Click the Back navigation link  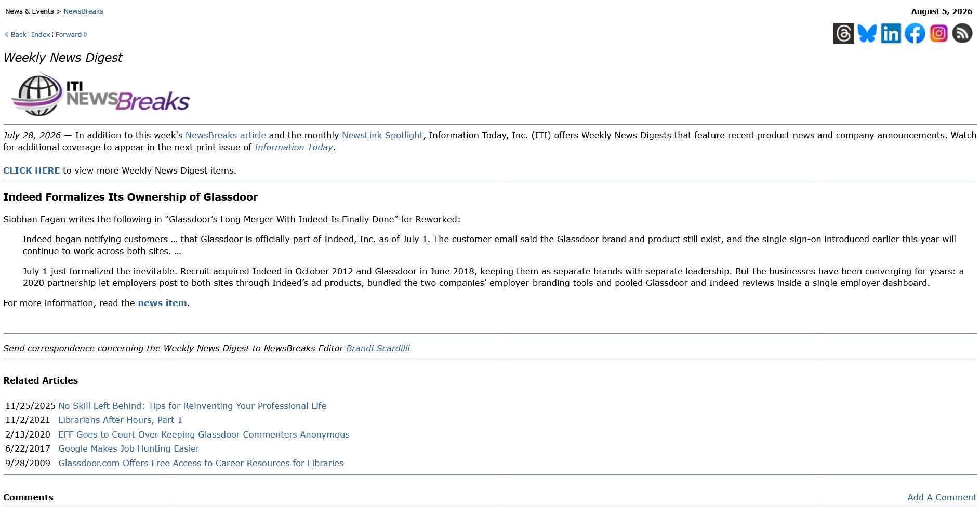click(x=18, y=35)
